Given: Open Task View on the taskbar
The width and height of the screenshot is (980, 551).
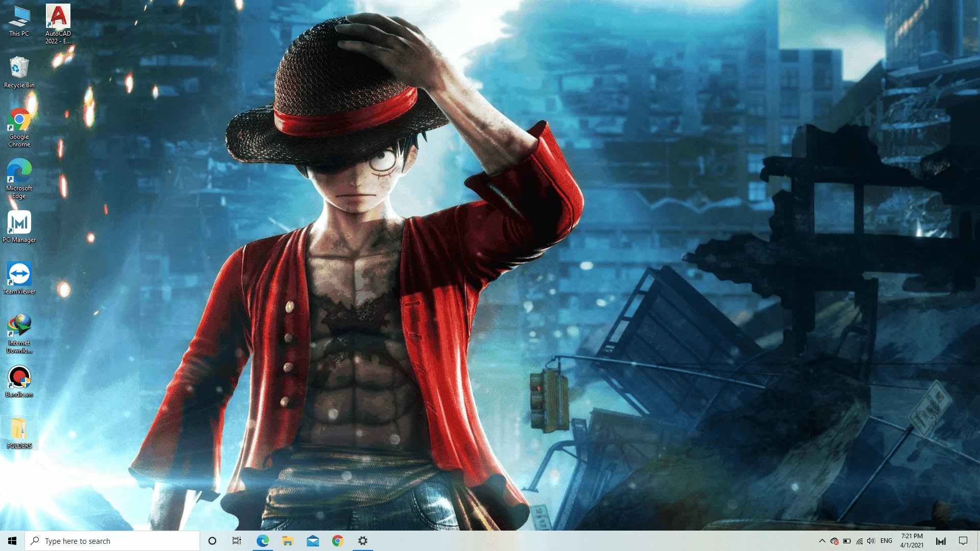Looking at the screenshot, I should 237,541.
